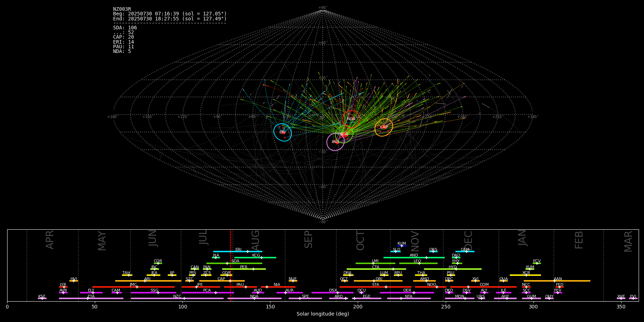
Task: Select the red NIA activity bar
Action: [x=278, y=287]
